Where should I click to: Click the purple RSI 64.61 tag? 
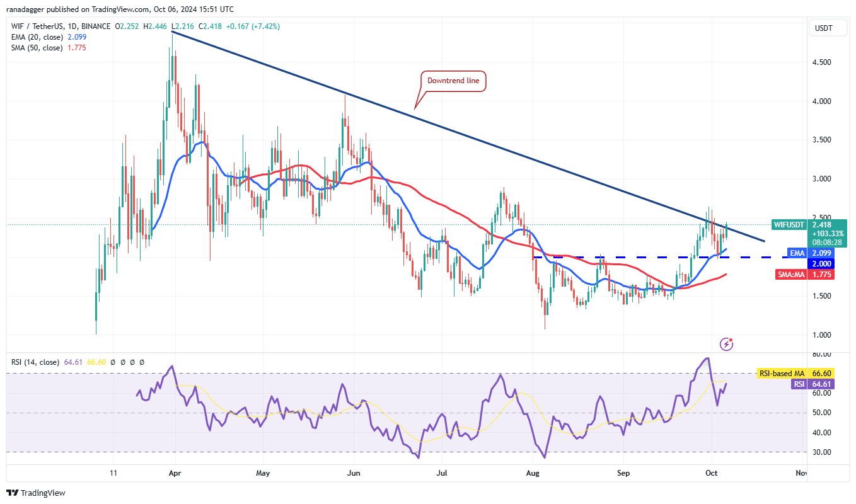(818, 383)
